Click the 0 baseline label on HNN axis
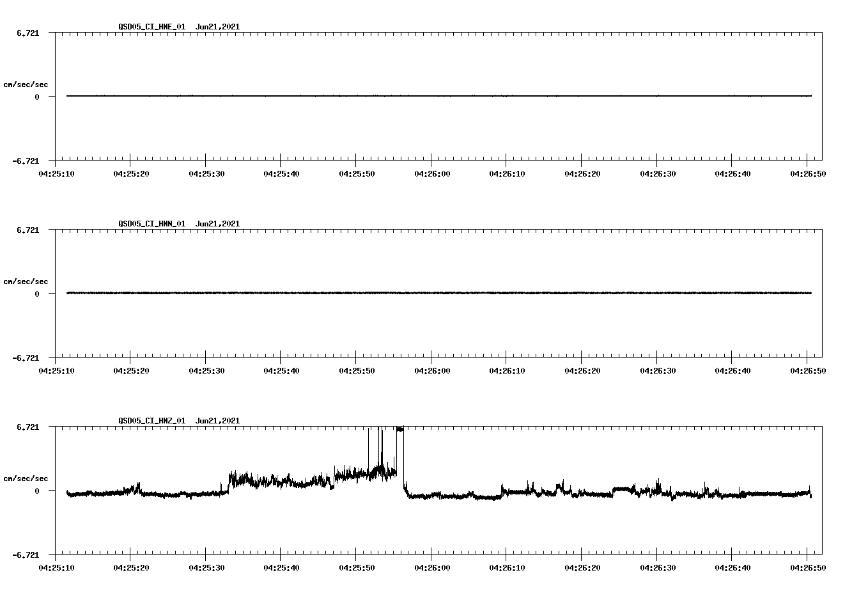Viewport: 868px width, 591px height. 37,294
